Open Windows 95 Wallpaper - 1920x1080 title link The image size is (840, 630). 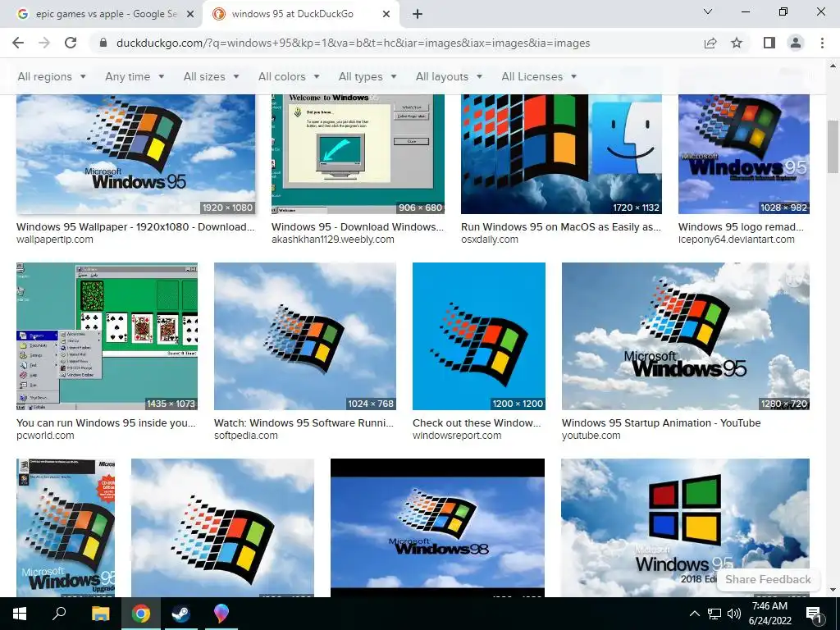[x=135, y=226]
